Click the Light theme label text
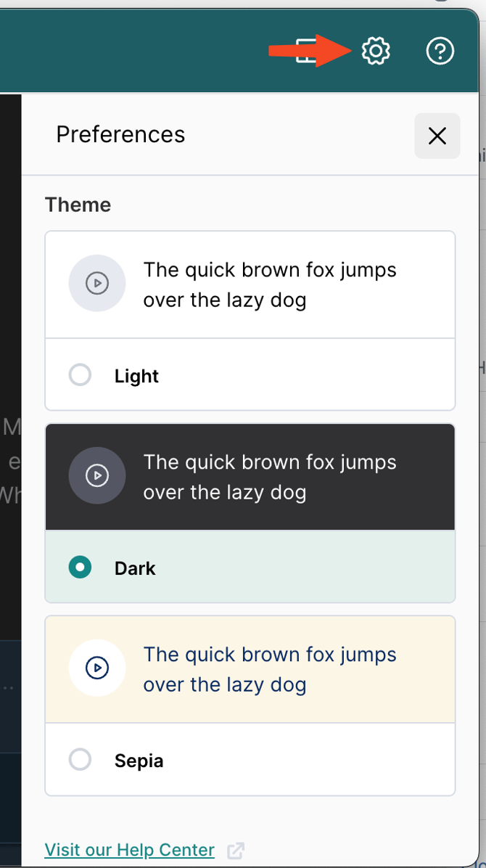The image size is (486, 868). pyautogui.click(x=136, y=376)
